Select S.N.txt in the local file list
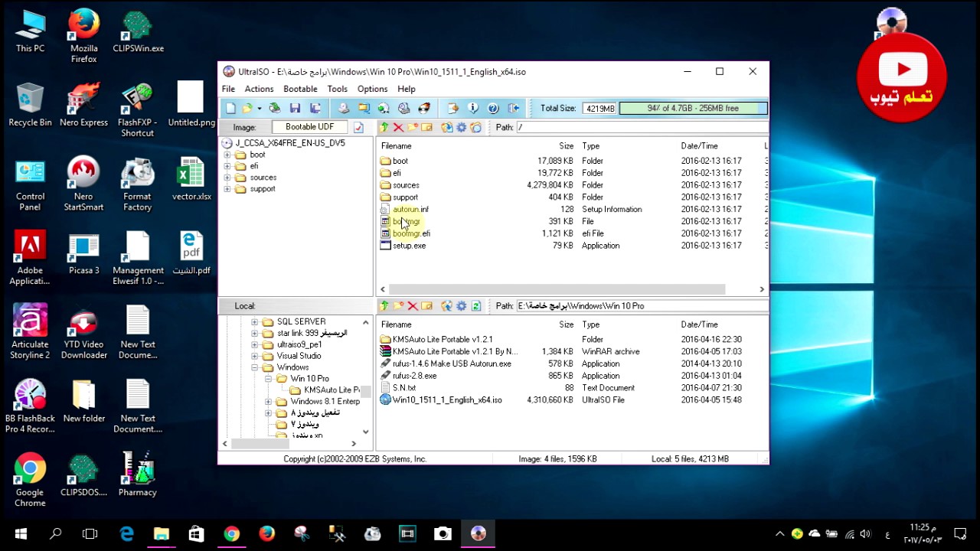This screenshot has height=551, width=980. click(x=403, y=388)
